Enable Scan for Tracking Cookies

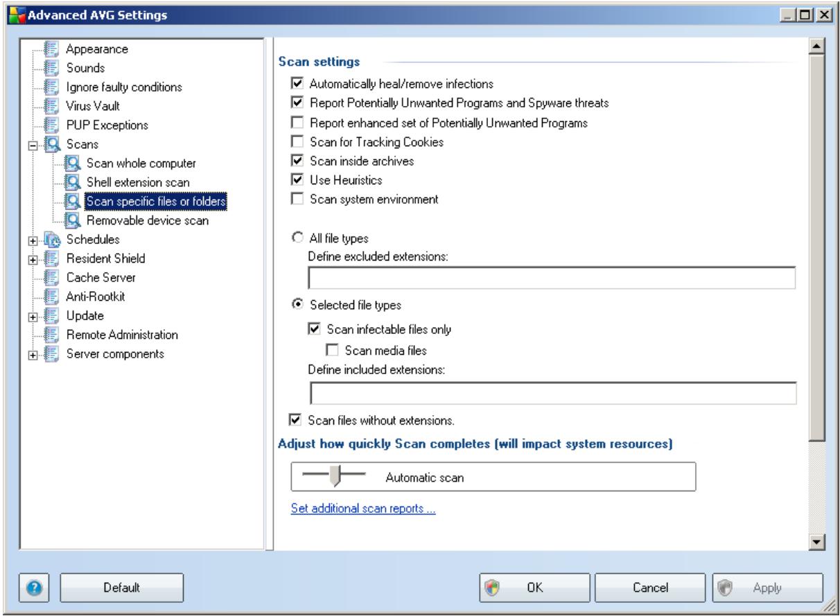click(297, 142)
